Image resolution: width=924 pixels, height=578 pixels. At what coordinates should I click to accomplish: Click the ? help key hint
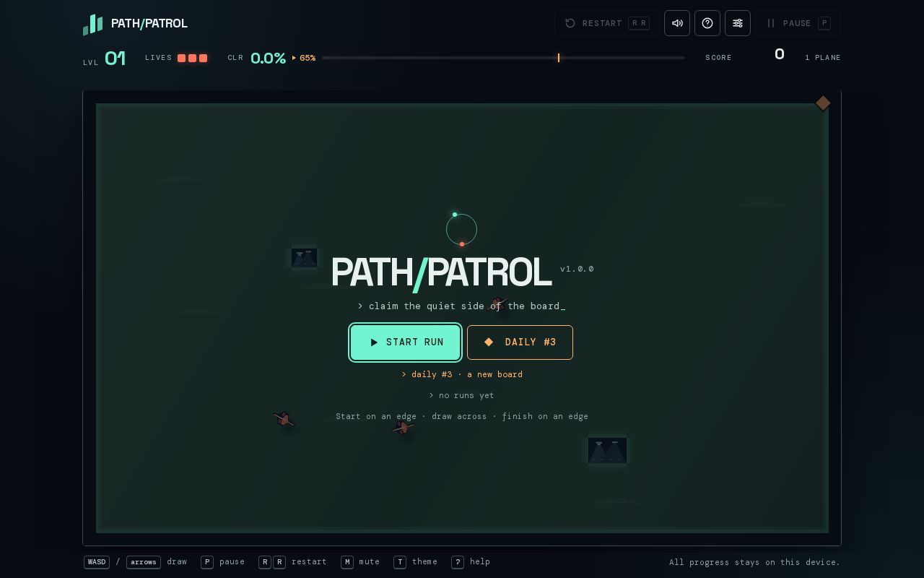tap(458, 562)
